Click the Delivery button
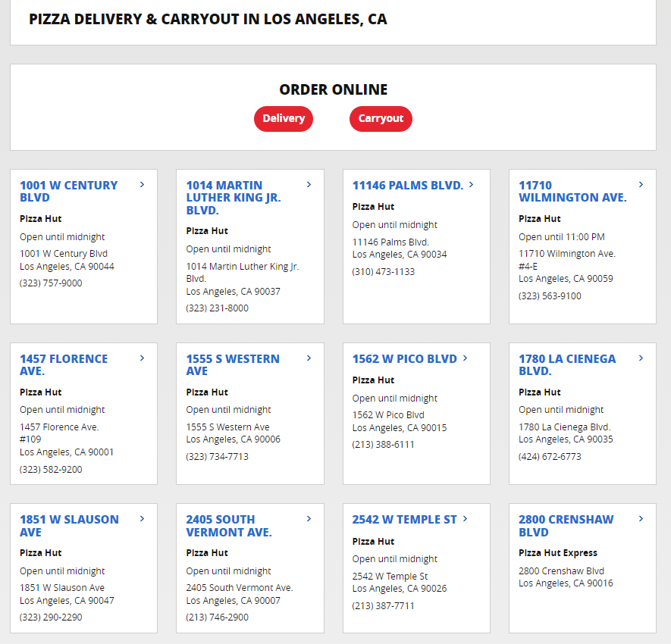This screenshot has height=644, width=671. click(x=283, y=119)
